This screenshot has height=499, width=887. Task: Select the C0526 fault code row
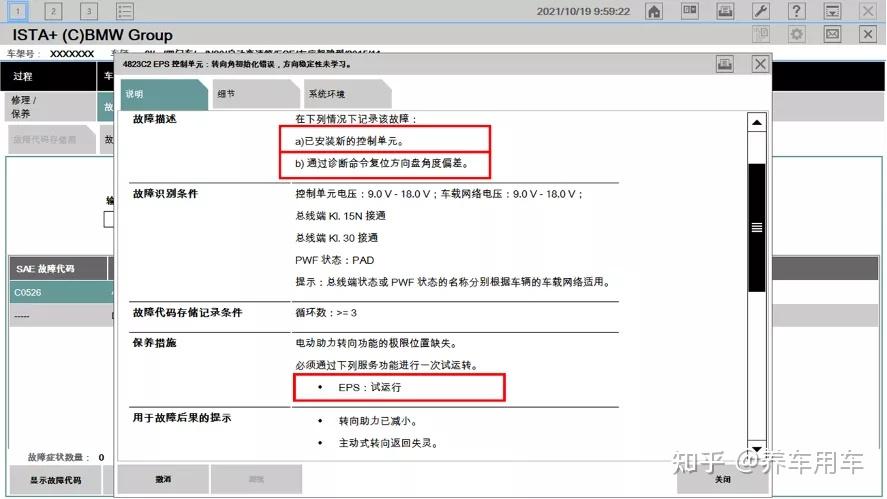tap(61, 292)
